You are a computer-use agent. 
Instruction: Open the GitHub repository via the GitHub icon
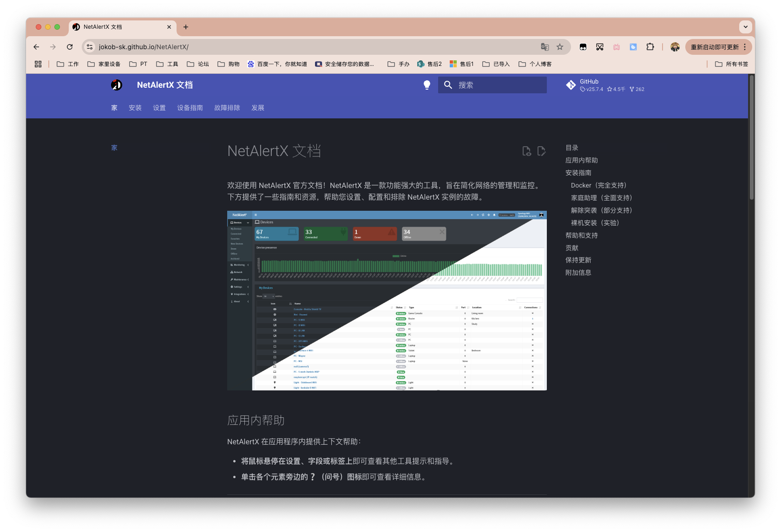point(571,85)
